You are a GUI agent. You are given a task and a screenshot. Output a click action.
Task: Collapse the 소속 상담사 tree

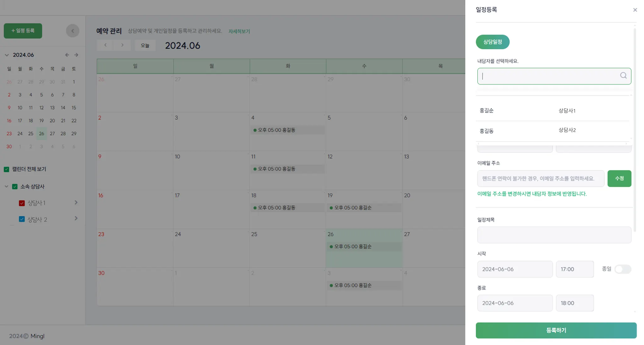(x=7, y=187)
